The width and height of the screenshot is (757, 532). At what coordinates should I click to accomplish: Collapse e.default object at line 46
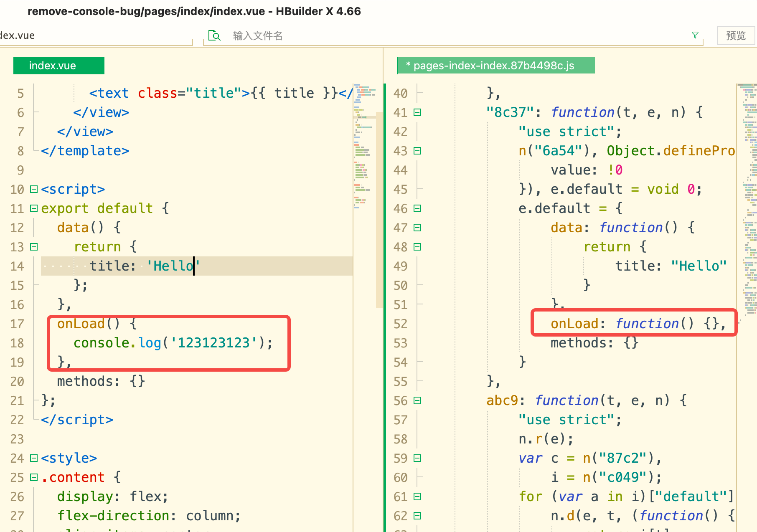pyautogui.click(x=417, y=208)
